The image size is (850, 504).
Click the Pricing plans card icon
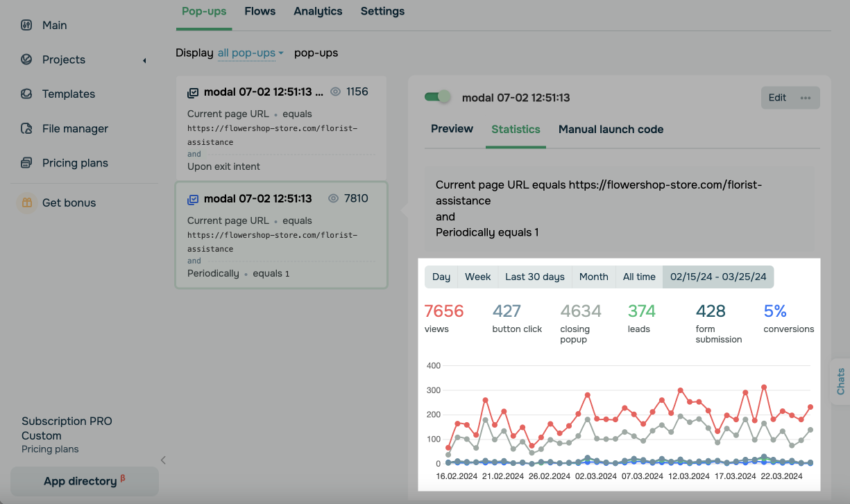pyautogui.click(x=26, y=163)
